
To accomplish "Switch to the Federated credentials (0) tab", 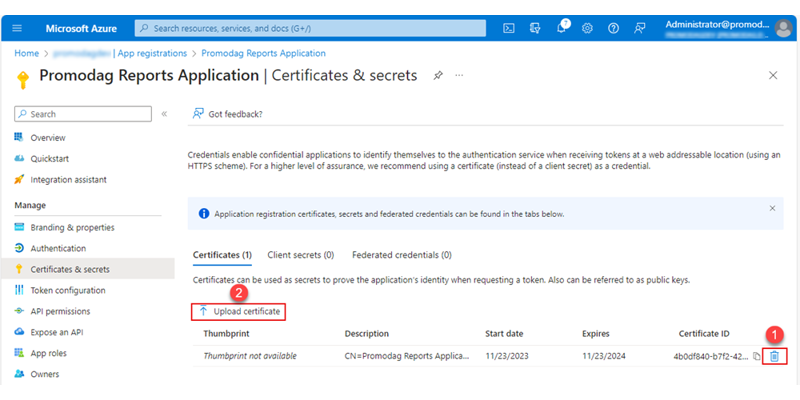I will (x=402, y=255).
